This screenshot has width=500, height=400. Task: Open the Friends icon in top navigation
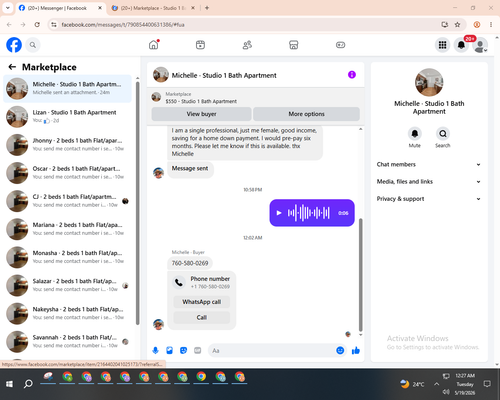[x=247, y=45]
